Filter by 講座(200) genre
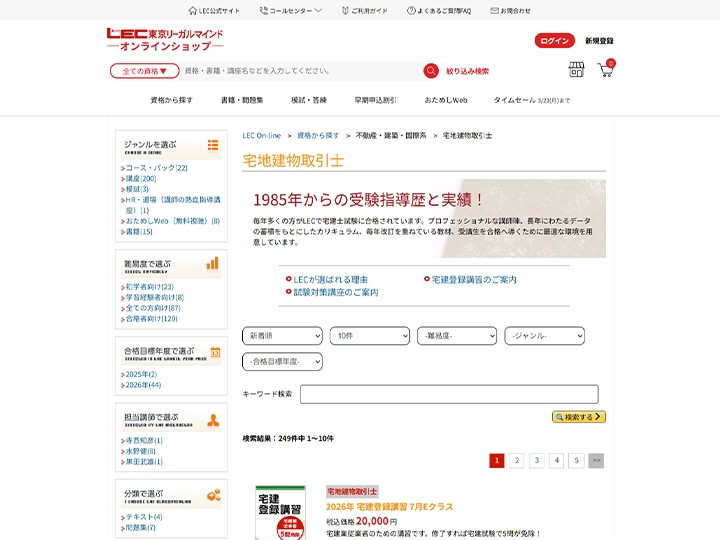Screen dimensions: 720x540 tap(141, 178)
